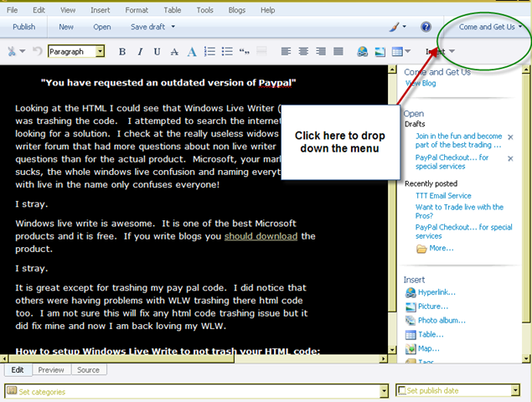This screenshot has width=532, height=402.
Task: Switch to the Preview tab
Action: 51,370
